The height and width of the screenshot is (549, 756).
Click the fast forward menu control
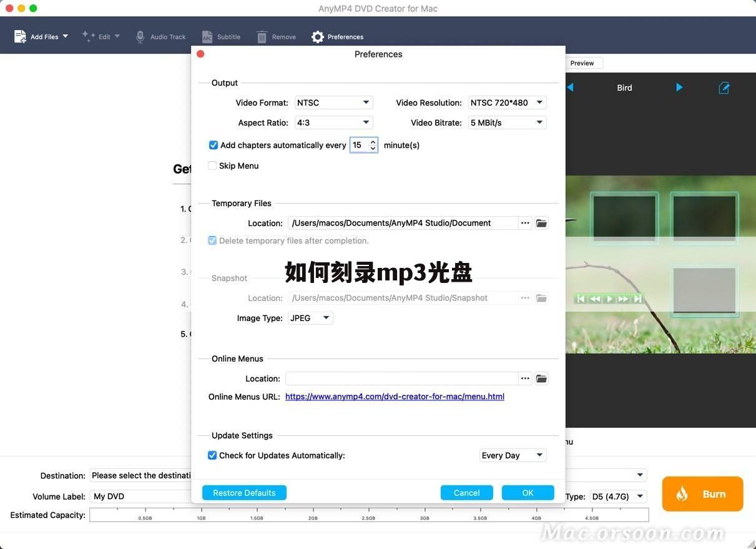tap(623, 299)
